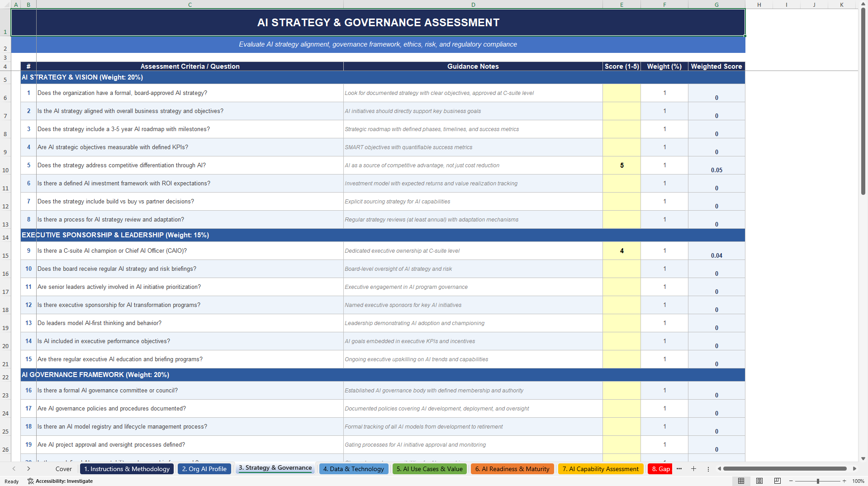The height and width of the screenshot is (486, 868).
Task: Click the Weighted Score value 0.04
Action: tap(716, 251)
